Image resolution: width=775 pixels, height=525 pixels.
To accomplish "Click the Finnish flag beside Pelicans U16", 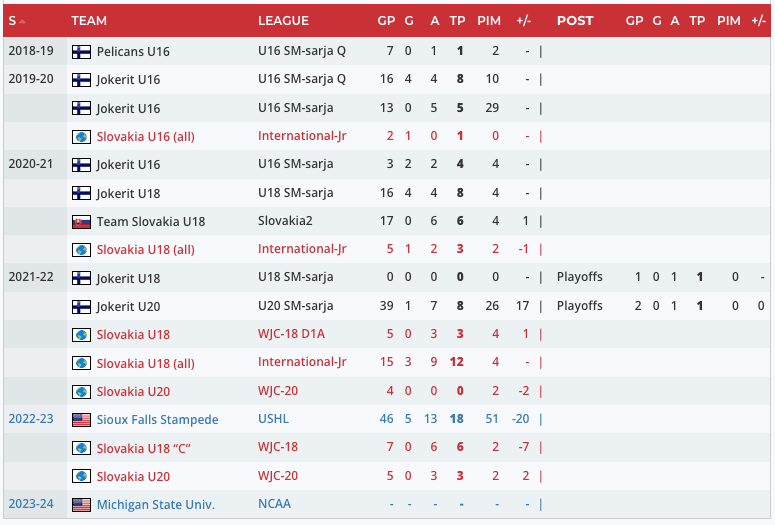I will (x=81, y=51).
